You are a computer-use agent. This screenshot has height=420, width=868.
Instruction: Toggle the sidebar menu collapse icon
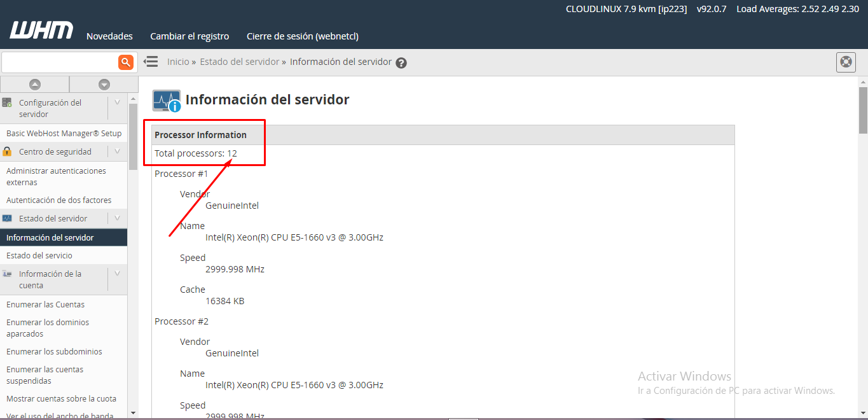151,62
